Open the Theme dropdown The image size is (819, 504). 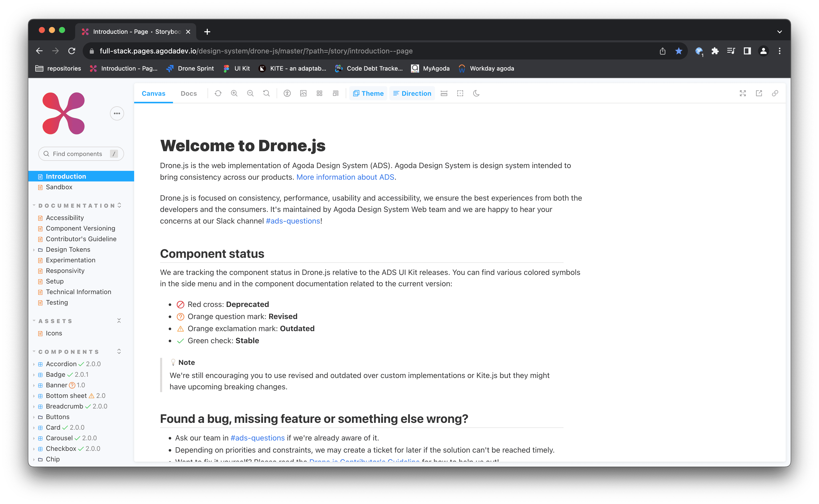pyautogui.click(x=368, y=93)
